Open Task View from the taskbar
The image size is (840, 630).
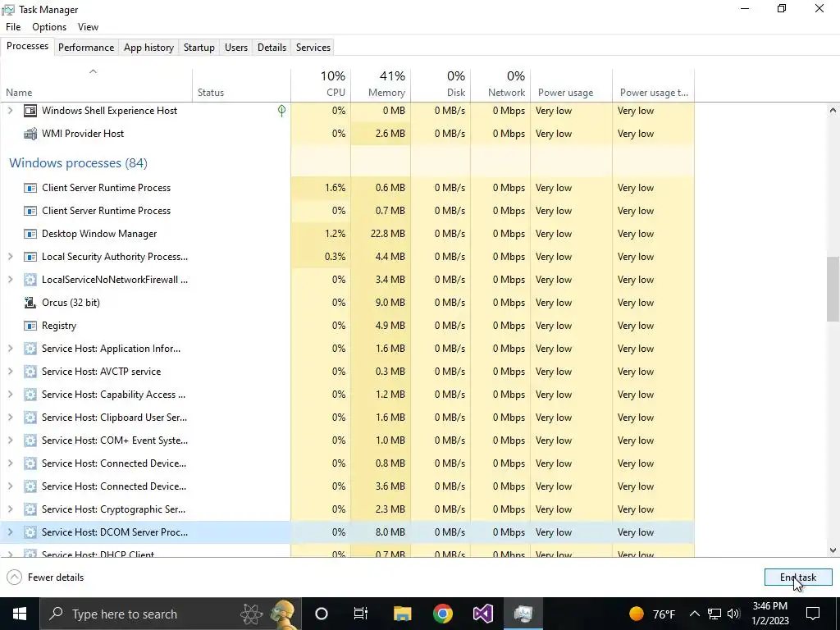tap(361, 614)
